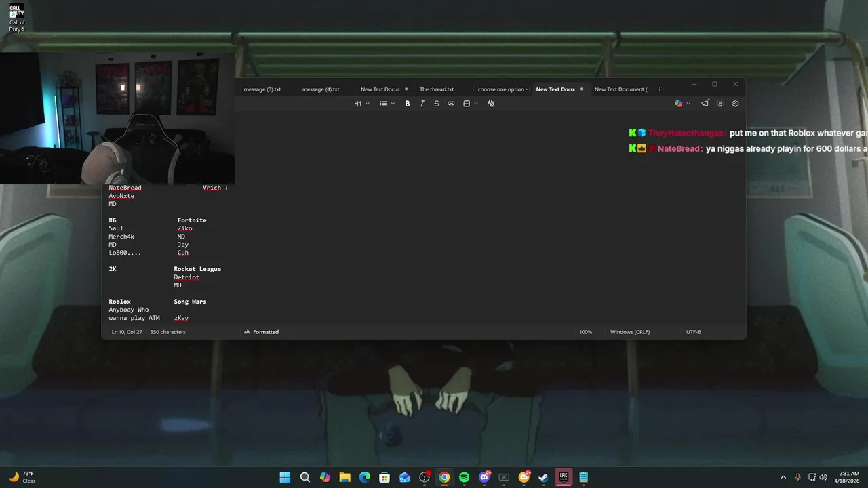The image size is (868, 488).
Task: Click the Roblox heading in the note
Action: click(120, 302)
